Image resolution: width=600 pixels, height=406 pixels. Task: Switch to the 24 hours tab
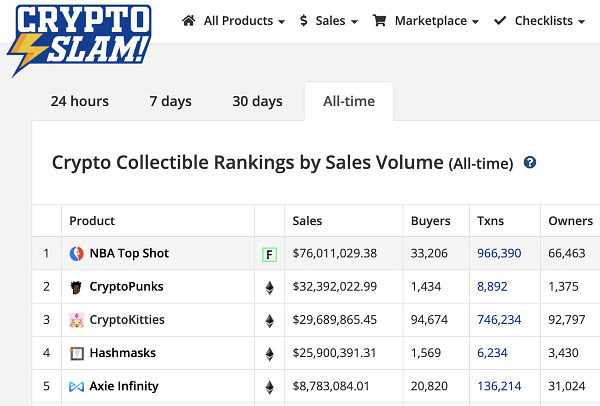(x=80, y=101)
